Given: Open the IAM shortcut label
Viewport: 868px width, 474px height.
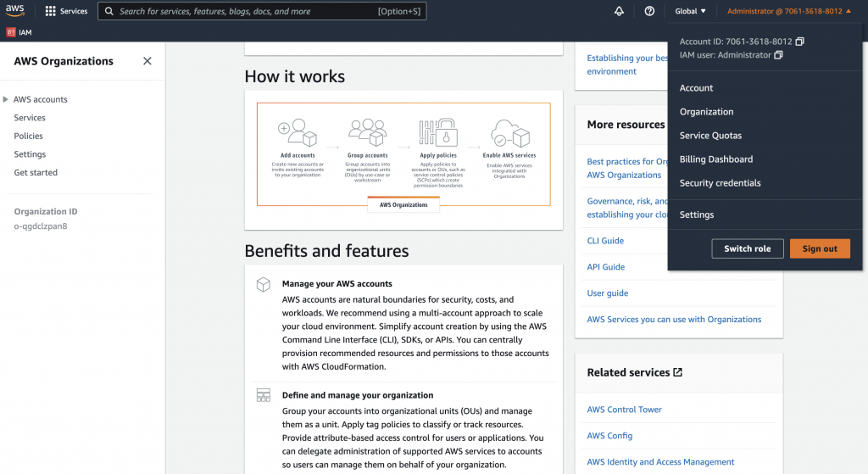Looking at the screenshot, I should (x=25, y=33).
